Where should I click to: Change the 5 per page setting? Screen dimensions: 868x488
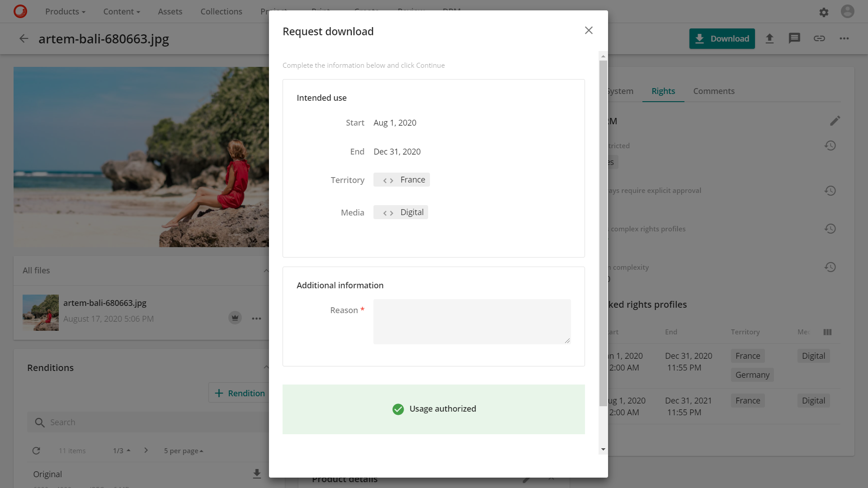click(x=184, y=450)
